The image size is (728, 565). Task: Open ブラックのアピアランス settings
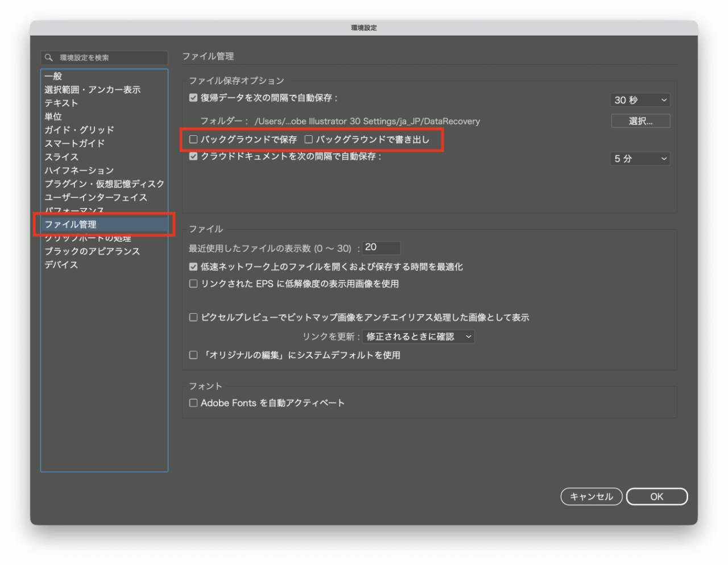point(92,251)
